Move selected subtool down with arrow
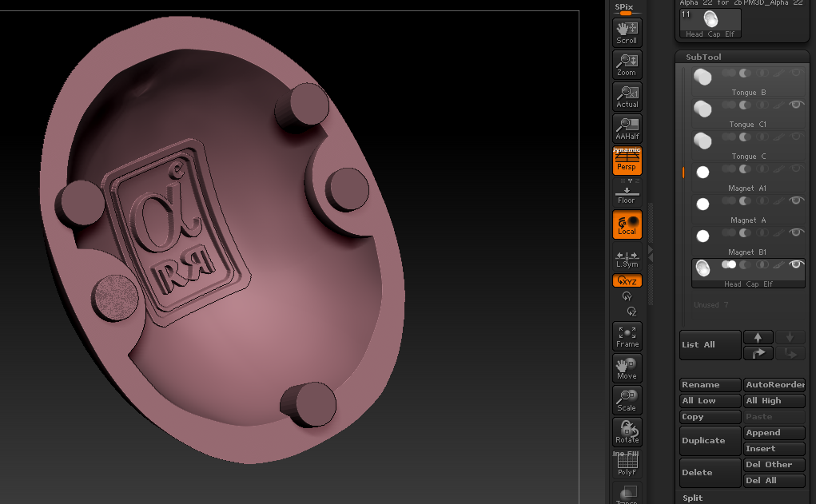The height and width of the screenshot is (504, 816). click(790, 337)
